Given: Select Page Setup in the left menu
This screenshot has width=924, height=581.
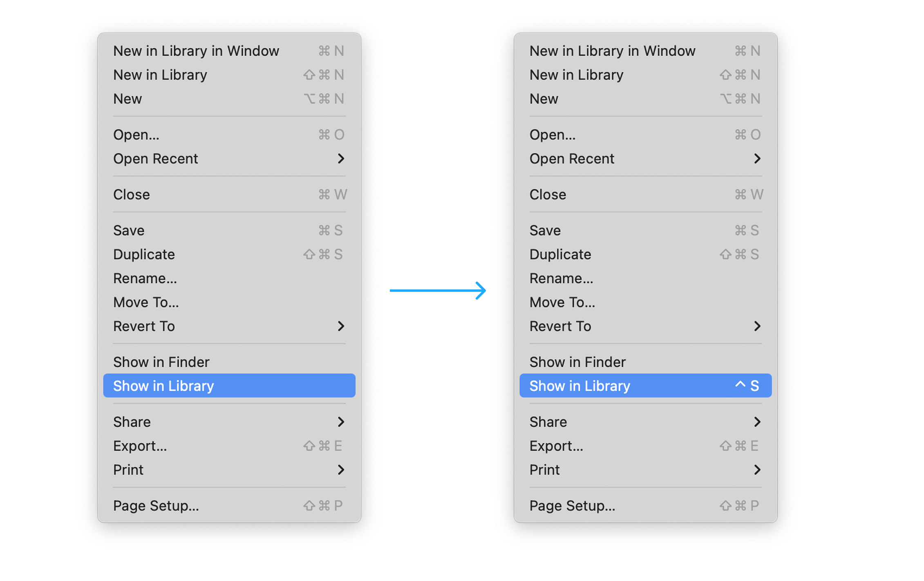Looking at the screenshot, I should pos(156,505).
